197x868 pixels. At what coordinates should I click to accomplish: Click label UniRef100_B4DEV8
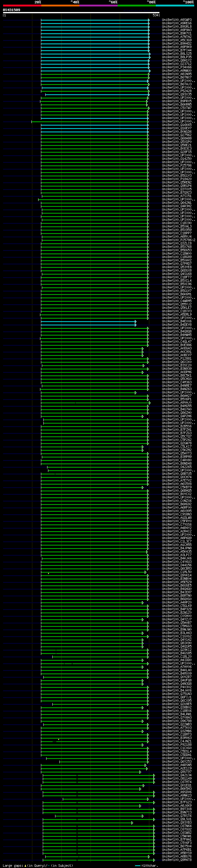(x=177, y=325)
